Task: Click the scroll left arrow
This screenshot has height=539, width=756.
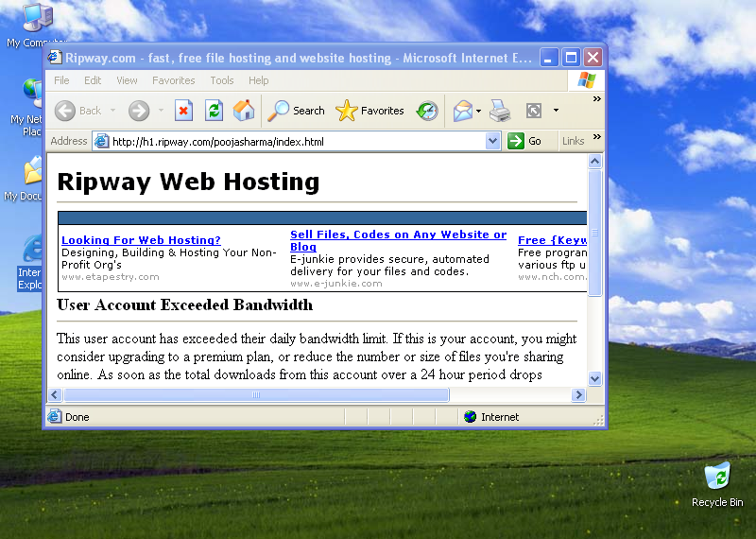Action: (x=55, y=394)
